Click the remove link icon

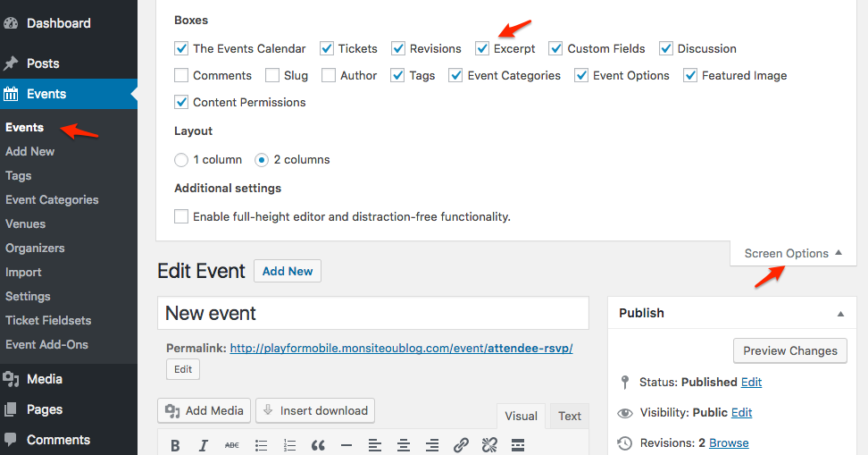[x=489, y=445]
